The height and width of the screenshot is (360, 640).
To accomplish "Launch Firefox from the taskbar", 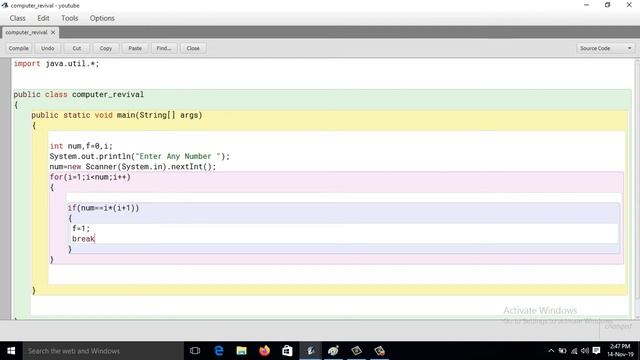I will [264, 351].
